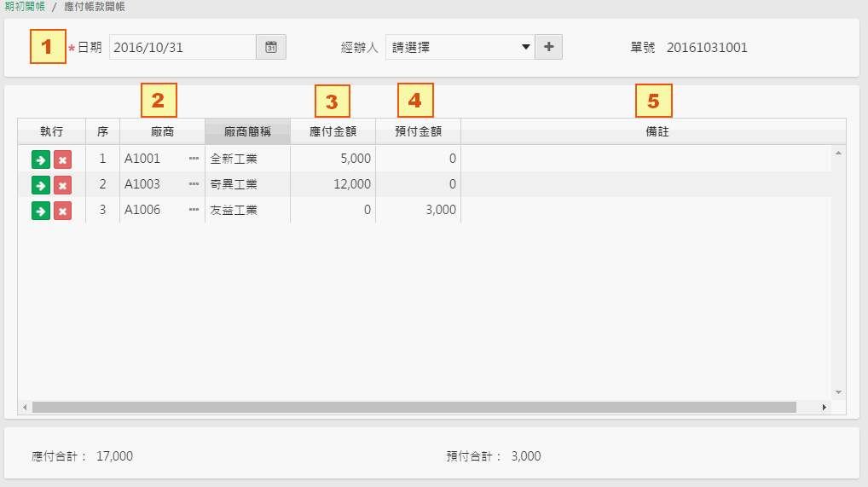Open vendor lookup ellipsis for A1001
This screenshot has width=868, height=487.
pyautogui.click(x=194, y=159)
